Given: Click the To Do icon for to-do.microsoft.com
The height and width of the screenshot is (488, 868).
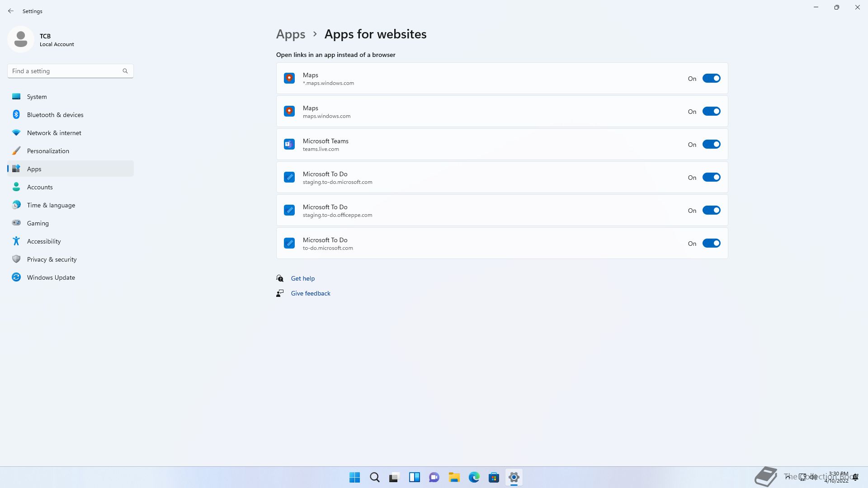Looking at the screenshot, I should coord(289,243).
